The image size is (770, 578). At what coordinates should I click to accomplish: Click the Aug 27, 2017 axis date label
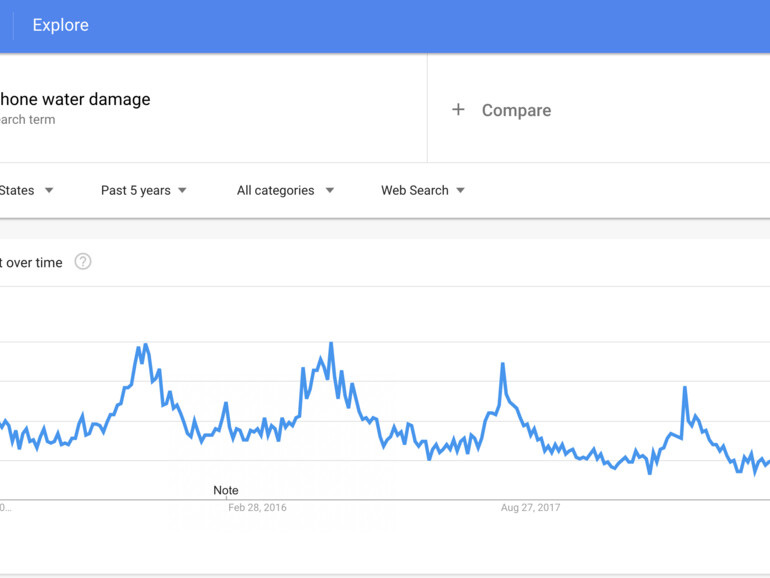click(530, 507)
